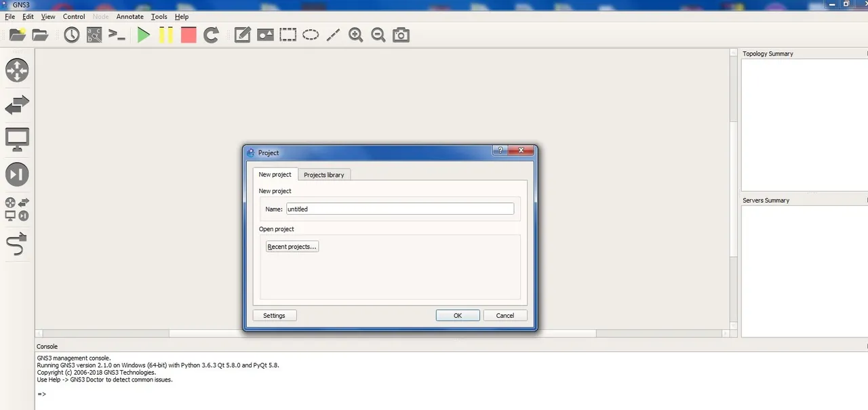This screenshot has height=410, width=868.
Task: Click the Topology Summary panel title
Action: [x=768, y=54]
